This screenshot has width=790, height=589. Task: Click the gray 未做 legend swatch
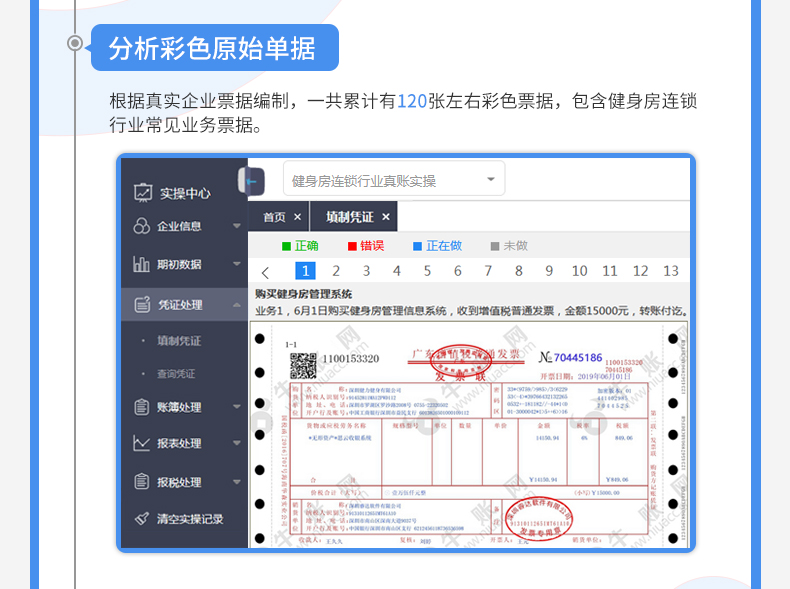[495, 246]
